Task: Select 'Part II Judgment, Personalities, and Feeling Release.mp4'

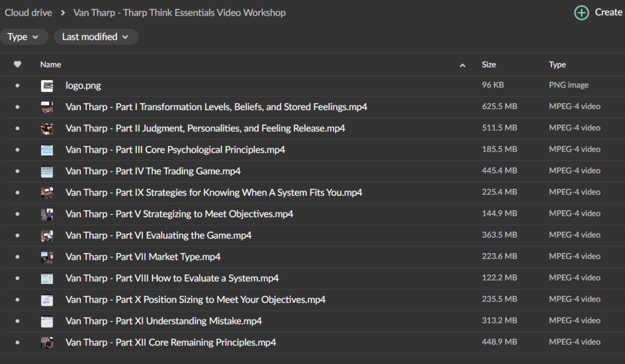Action: coord(205,128)
